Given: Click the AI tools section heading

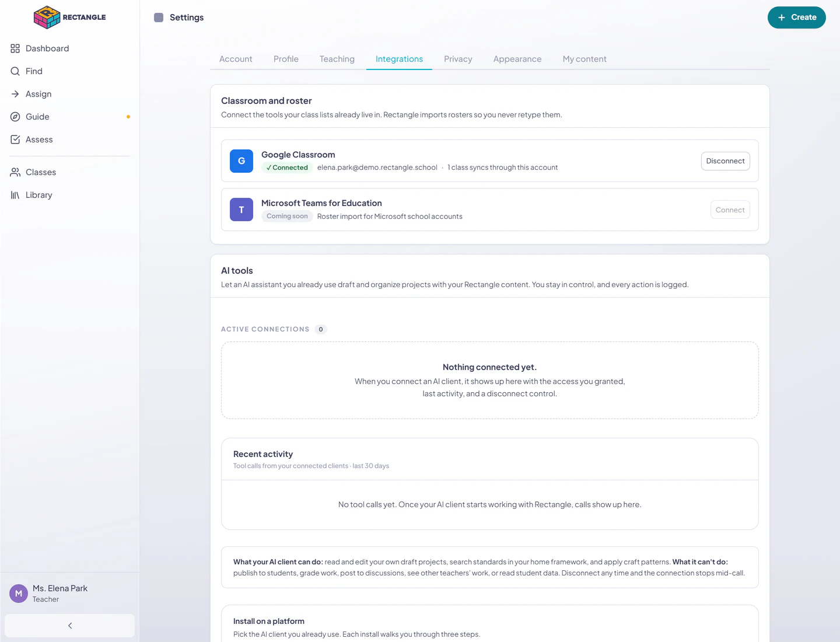Looking at the screenshot, I should click(237, 271).
